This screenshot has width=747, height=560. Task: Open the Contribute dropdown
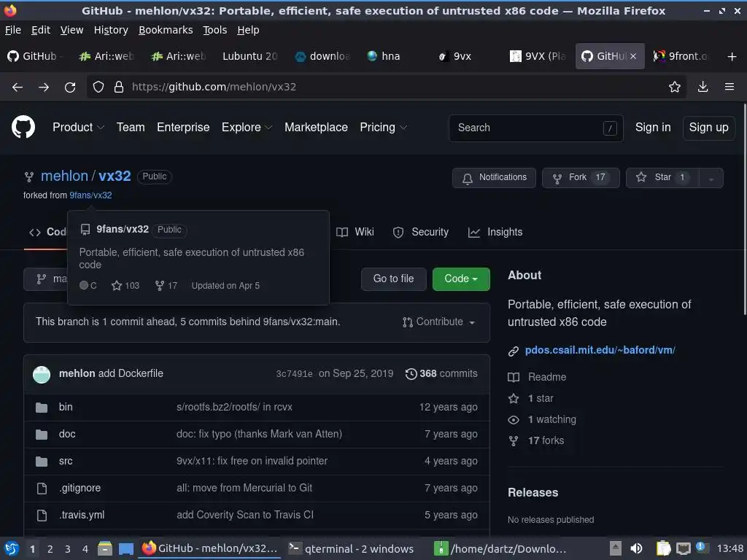(x=438, y=322)
